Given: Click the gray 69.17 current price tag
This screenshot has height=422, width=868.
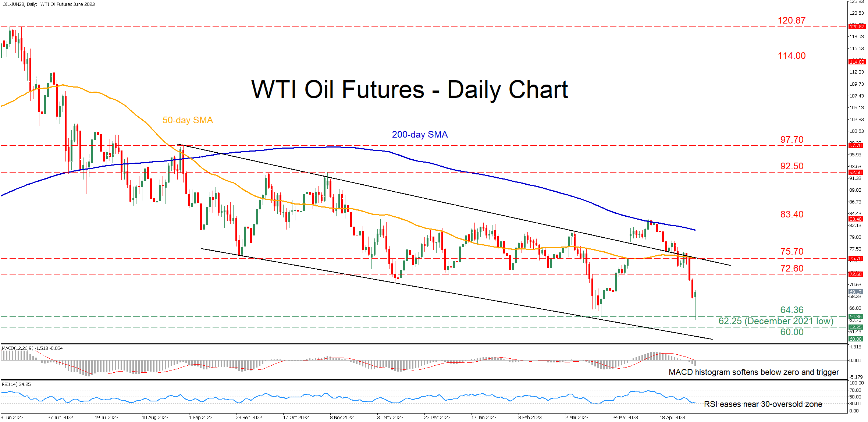Looking at the screenshot, I should [855, 292].
